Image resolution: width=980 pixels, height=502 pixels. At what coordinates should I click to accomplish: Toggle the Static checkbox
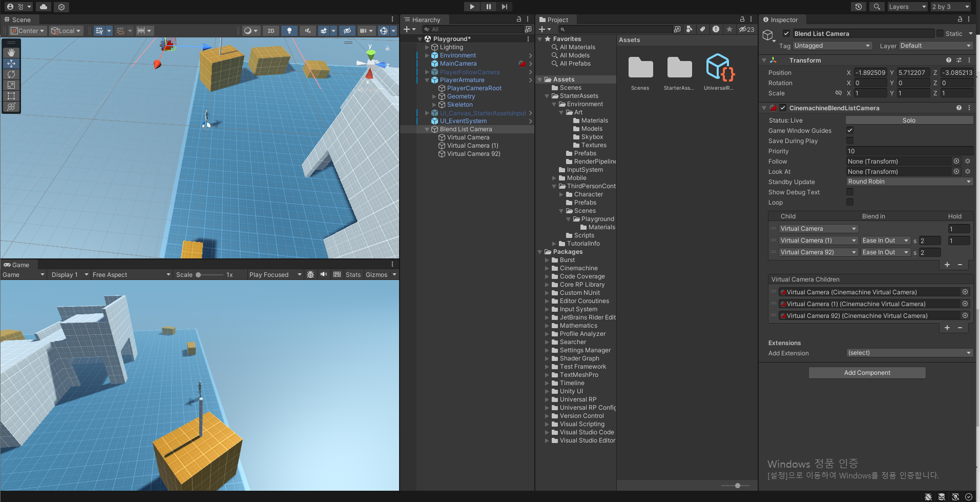pyautogui.click(x=940, y=33)
